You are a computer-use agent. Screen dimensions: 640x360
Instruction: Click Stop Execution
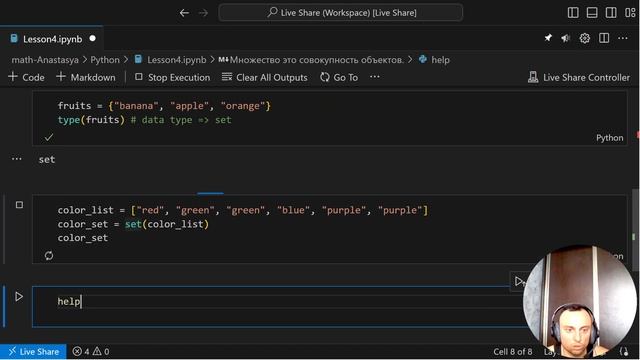tap(172, 77)
